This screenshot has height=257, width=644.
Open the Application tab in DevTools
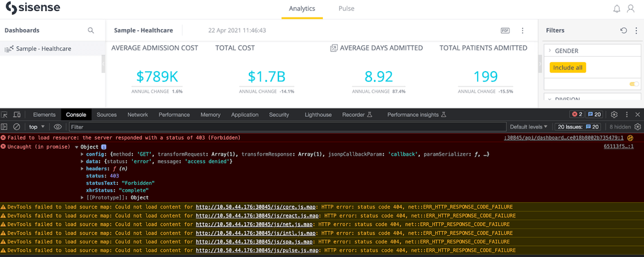point(245,115)
